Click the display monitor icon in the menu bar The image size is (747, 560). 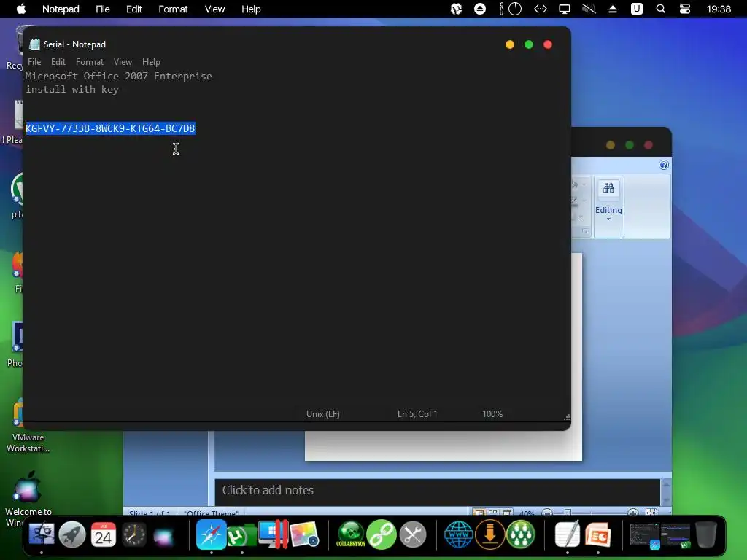coord(565,9)
